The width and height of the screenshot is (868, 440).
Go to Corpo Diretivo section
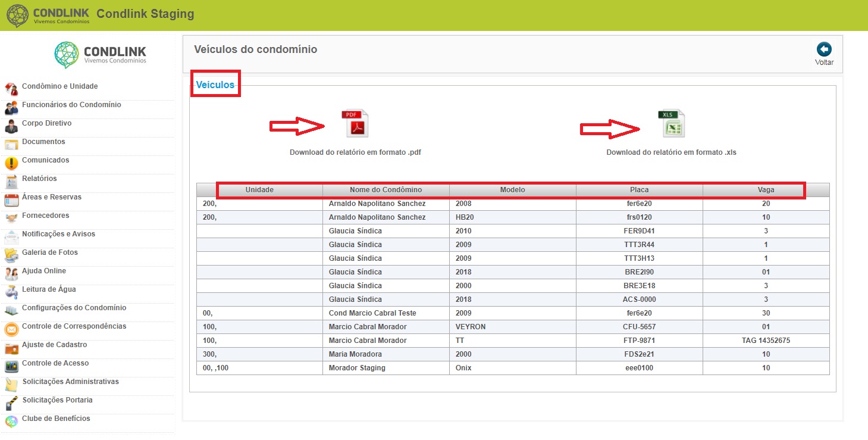point(46,123)
